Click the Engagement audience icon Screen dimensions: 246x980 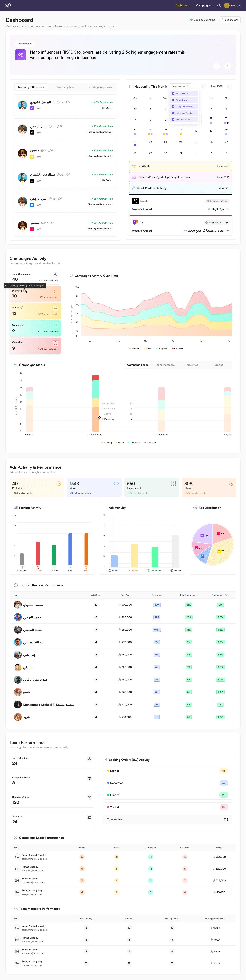(173, 484)
